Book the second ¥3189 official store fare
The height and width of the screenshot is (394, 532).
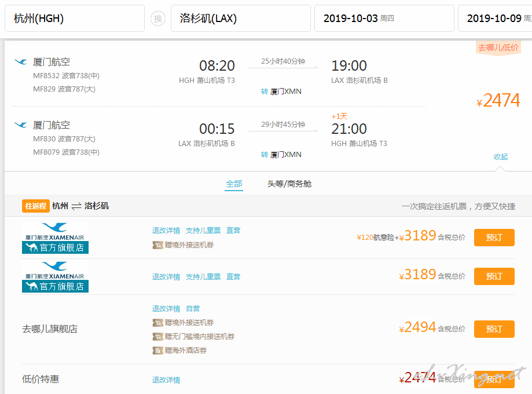tap(494, 276)
